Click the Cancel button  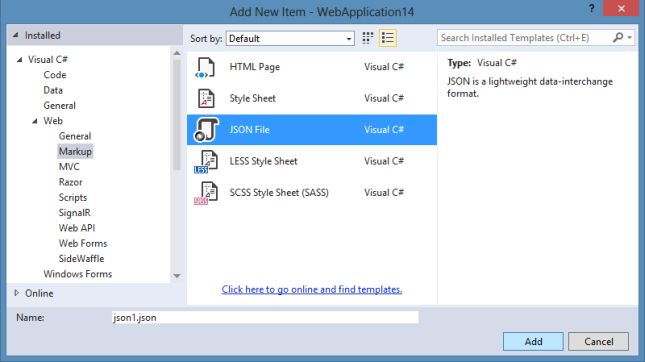coord(599,341)
